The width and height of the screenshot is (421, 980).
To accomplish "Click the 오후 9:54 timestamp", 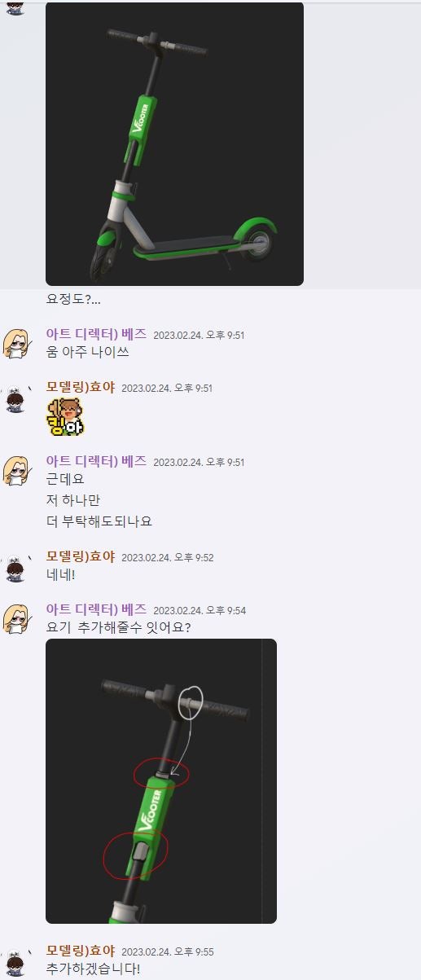I will point(200,611).
